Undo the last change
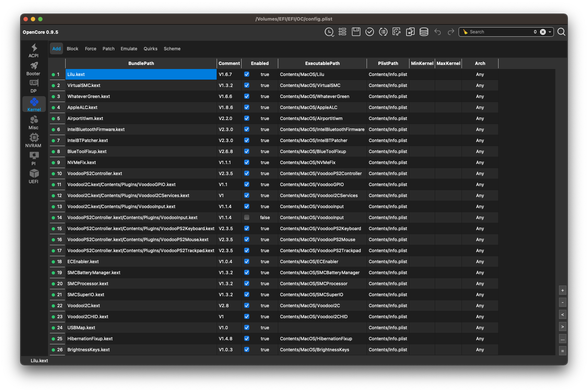 [x=437, y=32]
